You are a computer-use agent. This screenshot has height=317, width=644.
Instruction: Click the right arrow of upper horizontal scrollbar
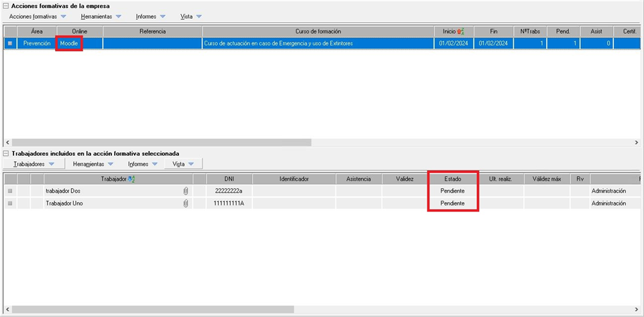(x=637, y=142)
